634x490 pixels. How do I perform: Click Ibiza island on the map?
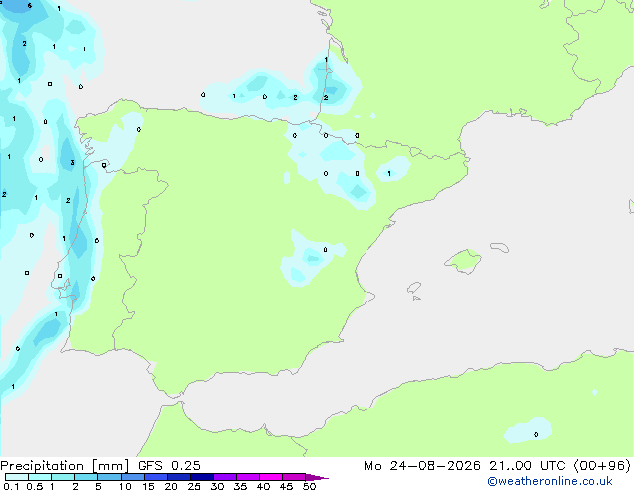pos(414,288)
